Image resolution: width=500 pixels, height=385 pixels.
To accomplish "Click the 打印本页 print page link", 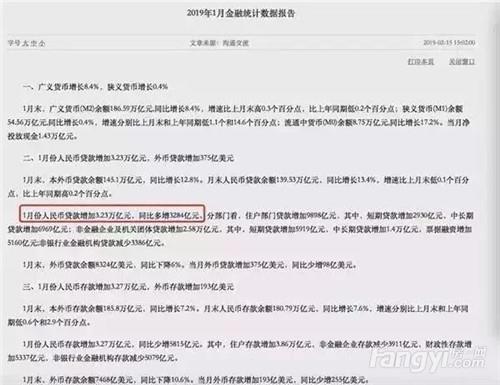I will [x=421, y=62].
